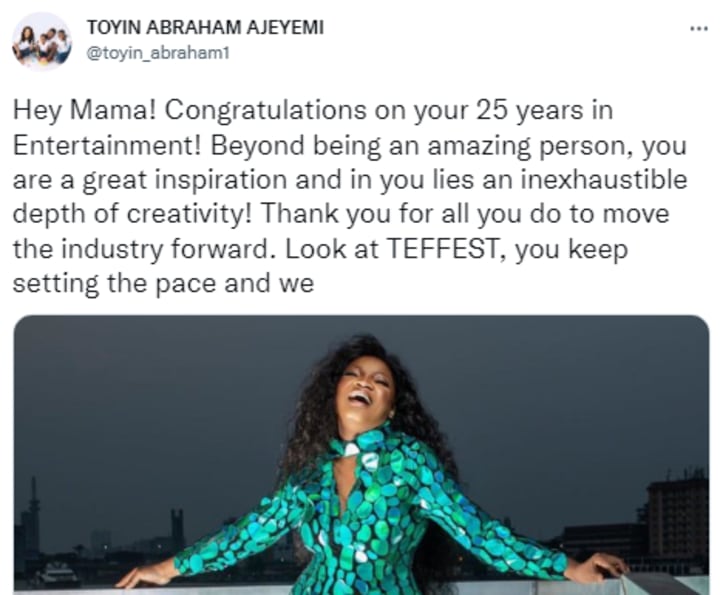This screenshot has height=595, width=720.
Task: Click "Hey Mama!" at the tweet start
Action: (x=84, y=111)
